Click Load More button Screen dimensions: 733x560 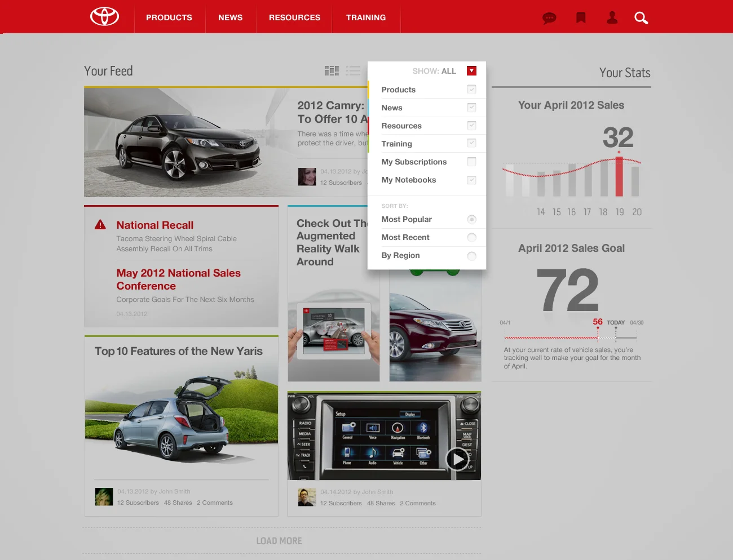[279, 541]
